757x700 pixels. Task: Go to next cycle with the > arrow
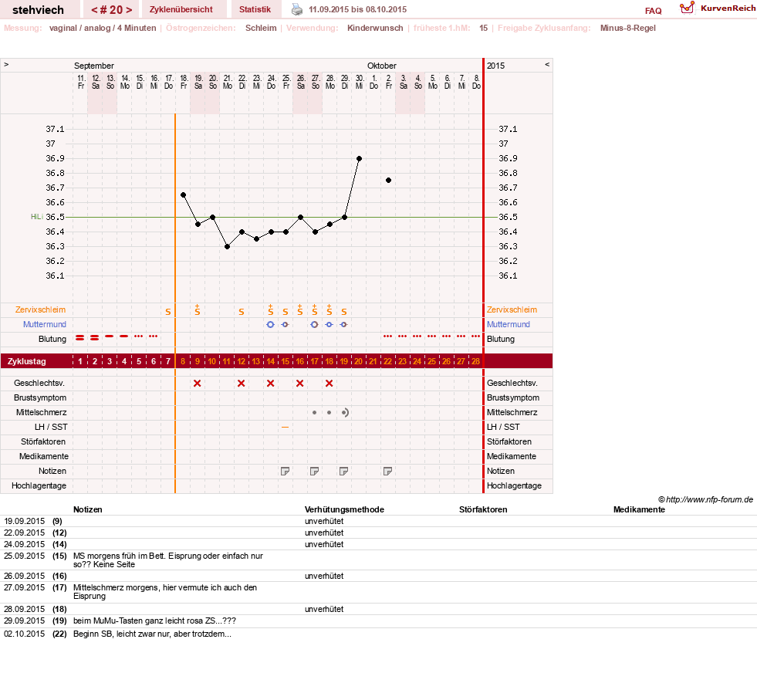click(129, 10)
